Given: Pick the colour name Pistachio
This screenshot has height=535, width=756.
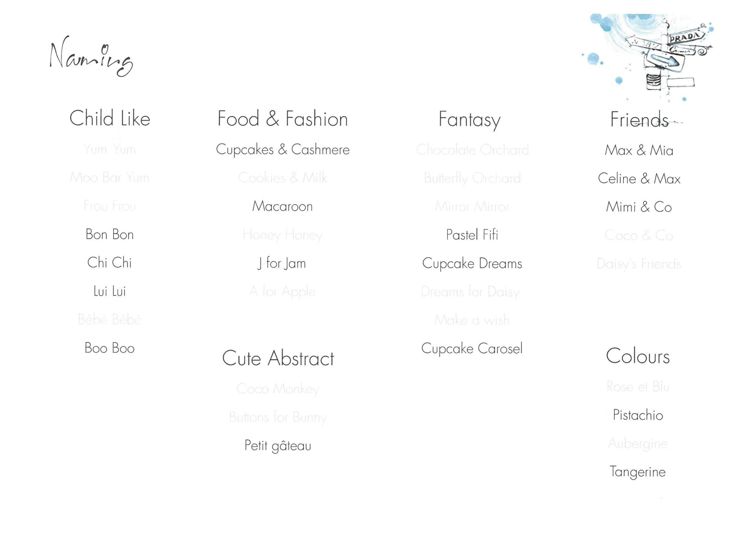Looking at the screenshot, I should point(638,415).
